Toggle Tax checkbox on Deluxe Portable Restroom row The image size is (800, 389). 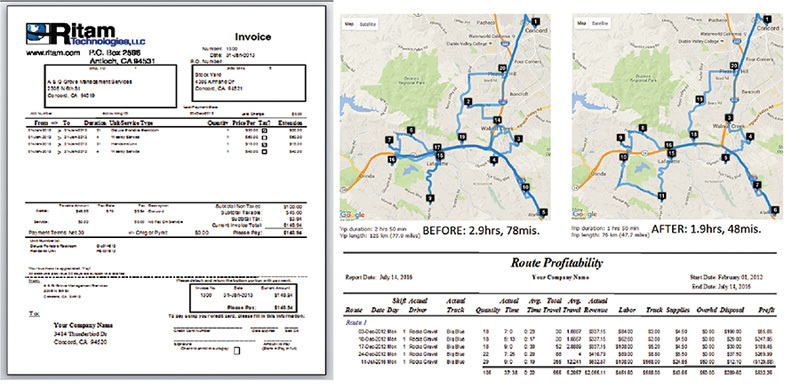coord(264,131)
